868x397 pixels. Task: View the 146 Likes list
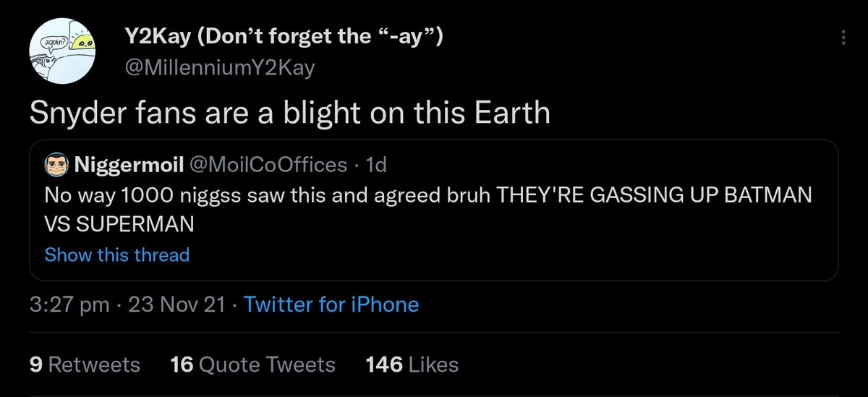pyautogui.click(x=412, y=364)
